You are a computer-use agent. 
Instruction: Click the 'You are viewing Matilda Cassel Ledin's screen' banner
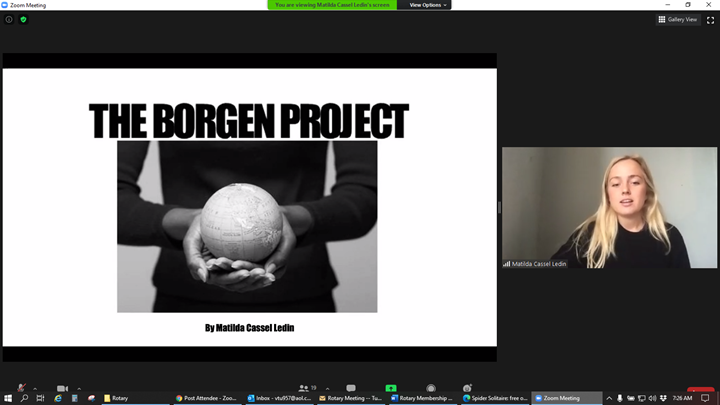pos(332,5)
